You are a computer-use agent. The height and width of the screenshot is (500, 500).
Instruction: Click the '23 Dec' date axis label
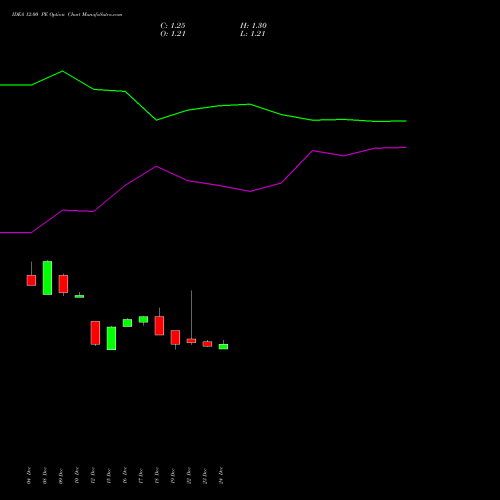[205, 475]
